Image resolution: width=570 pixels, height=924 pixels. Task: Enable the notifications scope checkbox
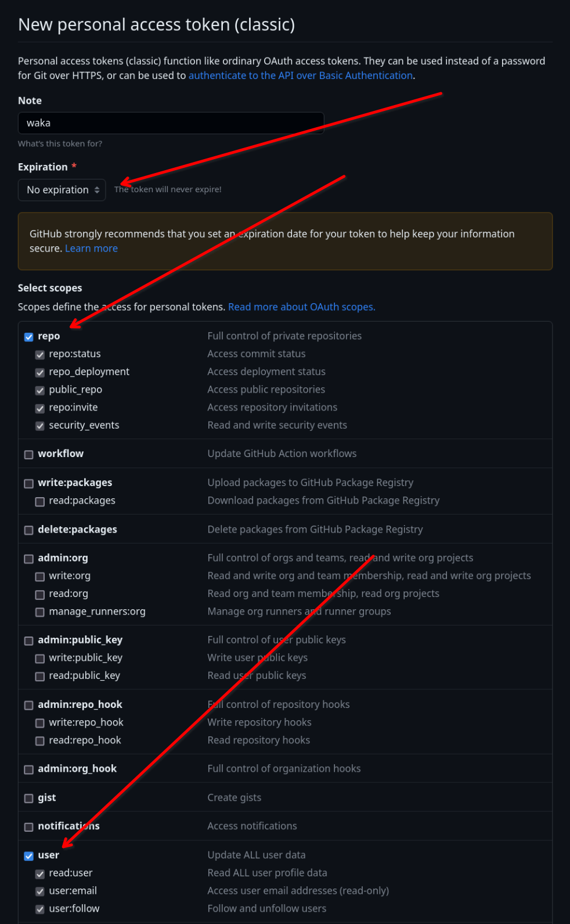point(29,827)
